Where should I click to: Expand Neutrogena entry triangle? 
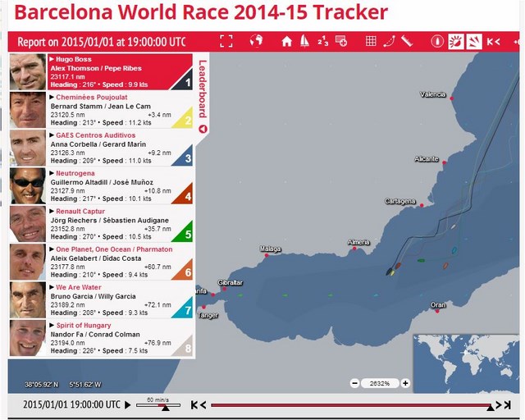[52, 173]
